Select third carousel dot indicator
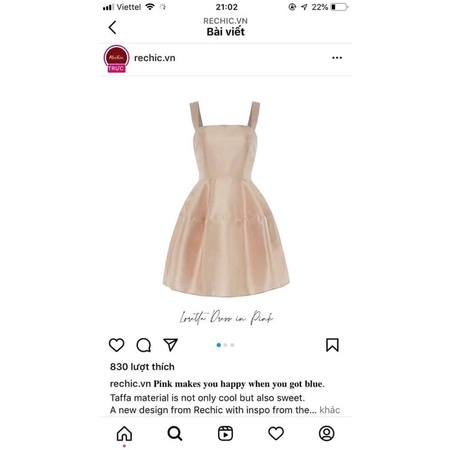This screenshot has height=450, width=450. (232, 345)
